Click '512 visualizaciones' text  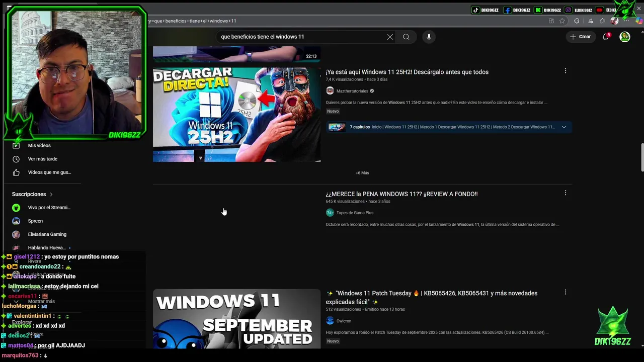pyautogui.click(x=343, y=309)
